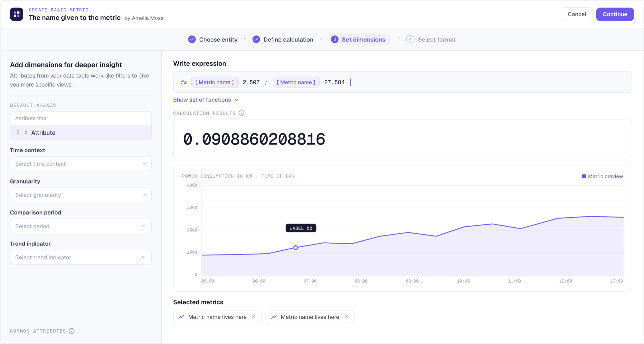The width and height of the screenshot is (644, 344).
Task: Click the Cancel button
Action: tap(577, 14)
